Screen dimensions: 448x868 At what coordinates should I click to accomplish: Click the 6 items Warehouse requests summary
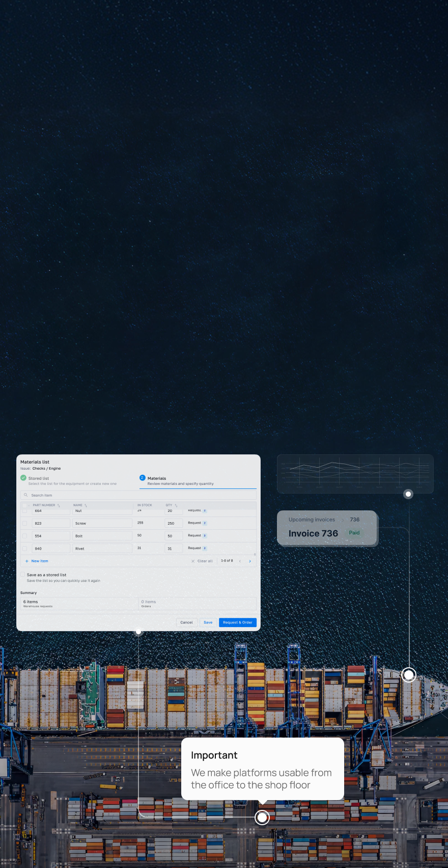coord(79,604)
